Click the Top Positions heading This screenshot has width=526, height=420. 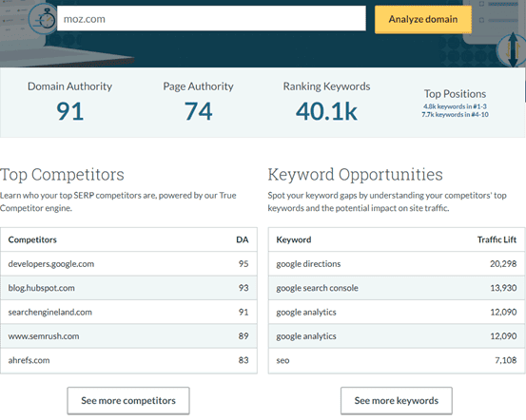(x=455, y=94)
